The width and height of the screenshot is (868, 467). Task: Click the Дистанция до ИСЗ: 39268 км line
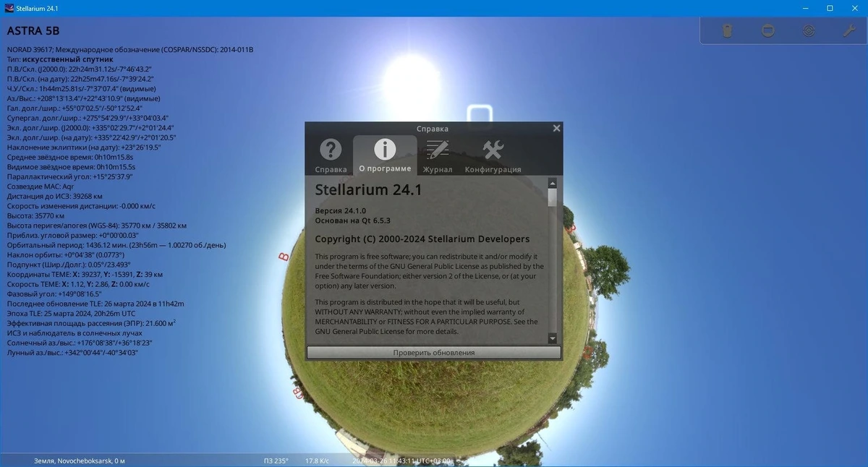click(56, 196)
